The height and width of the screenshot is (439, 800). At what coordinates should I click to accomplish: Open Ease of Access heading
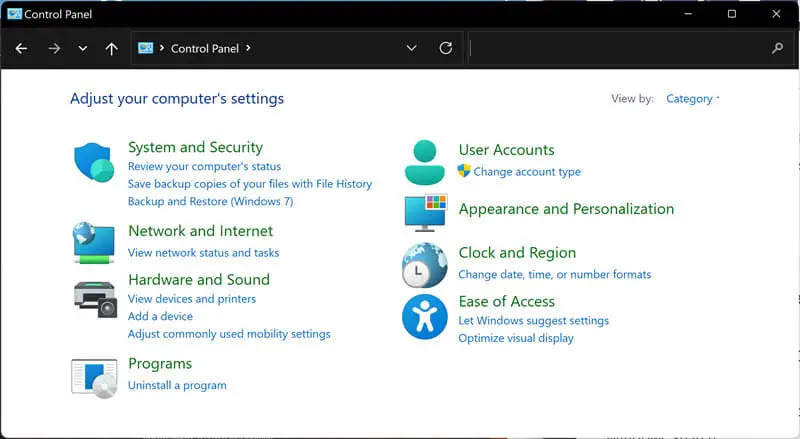click(507, 302)
